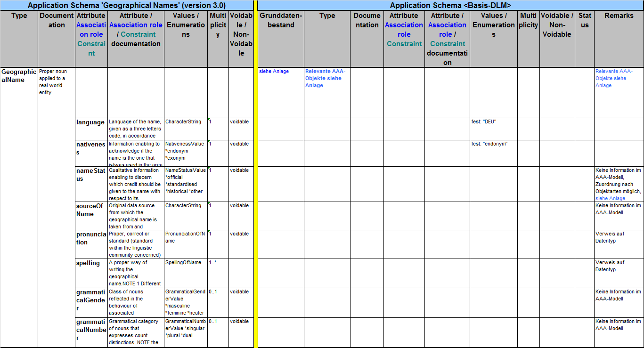Select the 'nativeness' attribute cell
The image size is (644, 348).
tap(91, 153)
